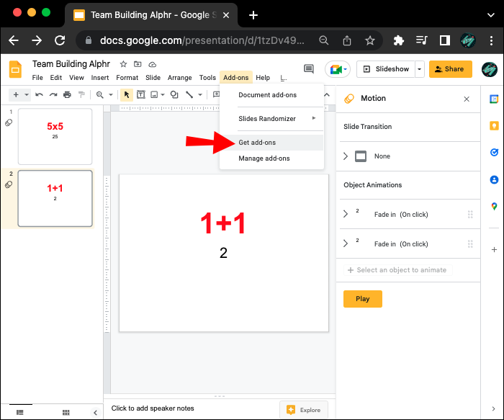
Task: Select Get add-ons menu item
Action: tap(271, 143)
